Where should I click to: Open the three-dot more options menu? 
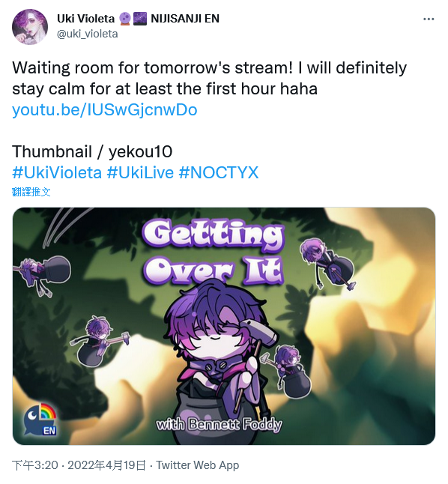(x=429, y=19)
